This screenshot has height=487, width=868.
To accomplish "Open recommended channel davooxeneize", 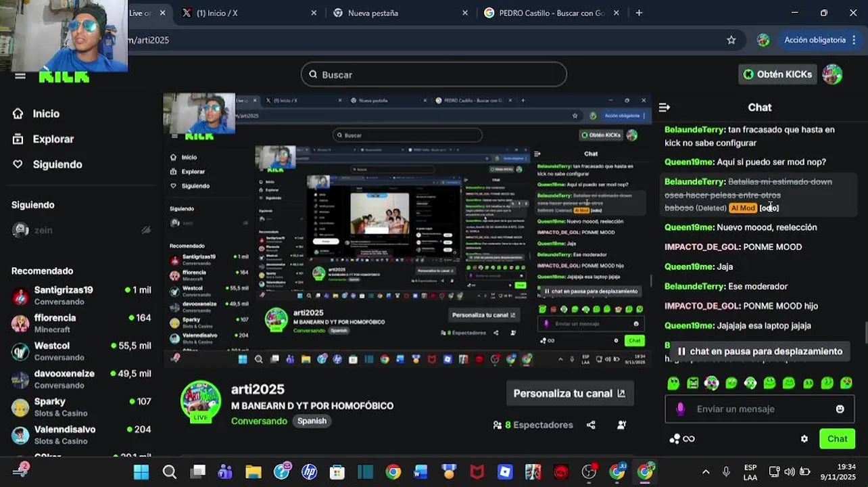I will click(81, 379).
